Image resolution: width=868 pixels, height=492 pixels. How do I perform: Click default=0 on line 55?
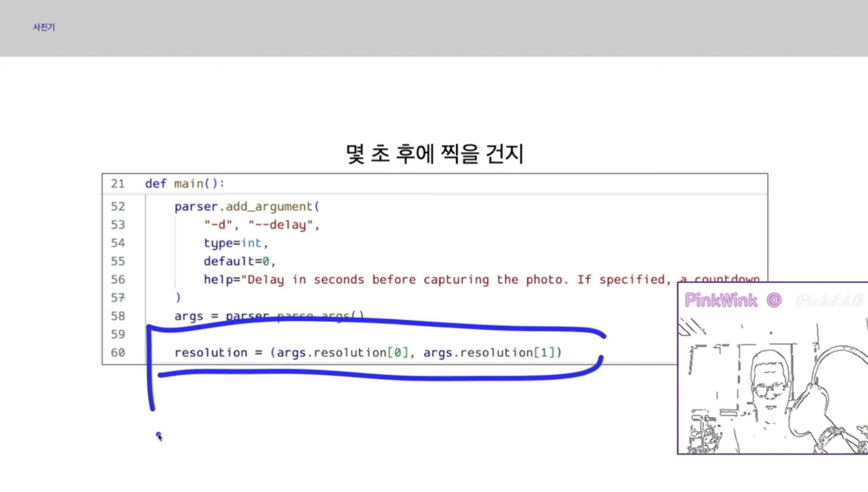pyautogui.click(x=236, y=262)
